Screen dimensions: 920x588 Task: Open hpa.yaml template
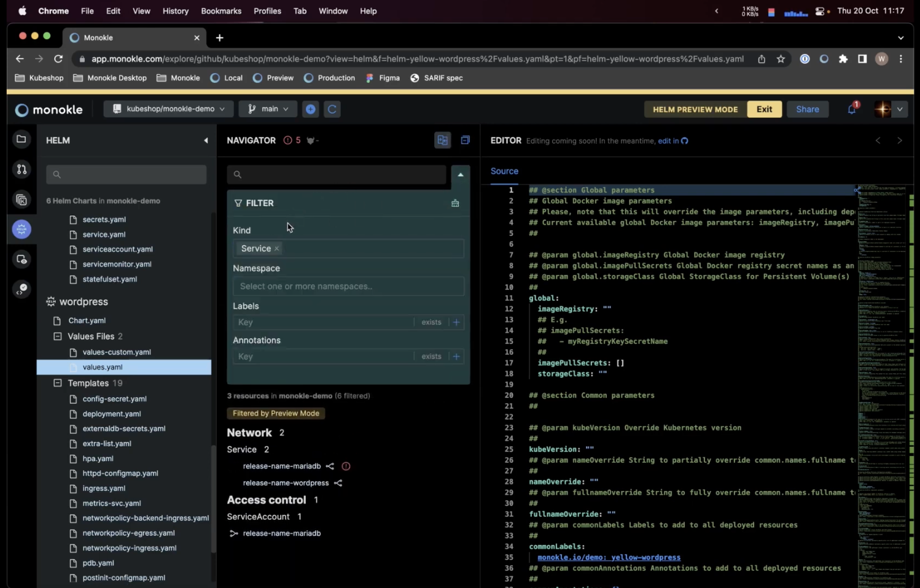click(x=98, y=458)
